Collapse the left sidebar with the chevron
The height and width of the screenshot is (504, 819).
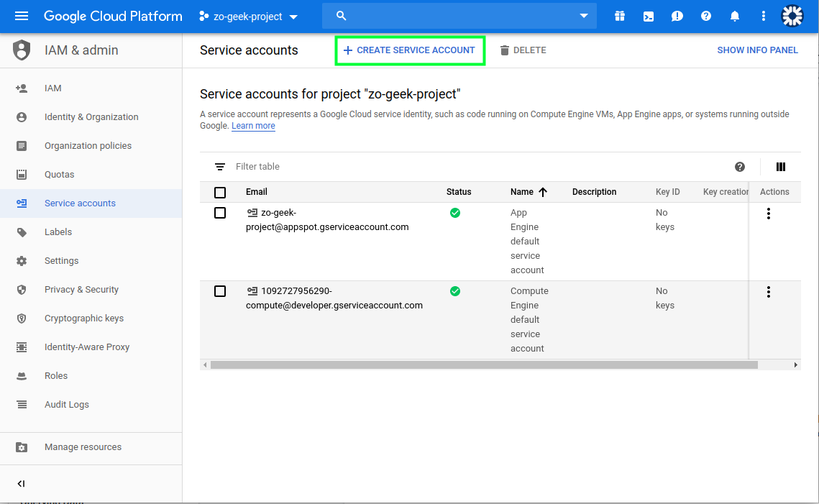22,484
